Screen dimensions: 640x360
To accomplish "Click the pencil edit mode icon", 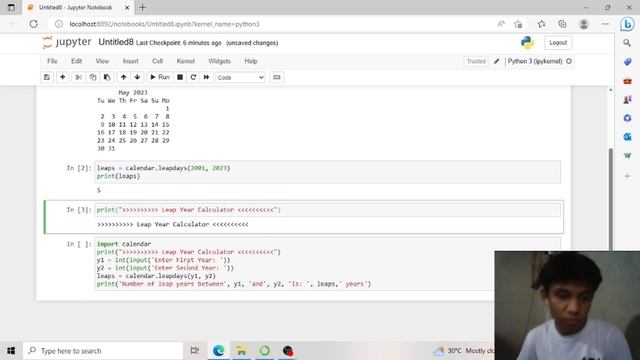I will coord(496,61).
